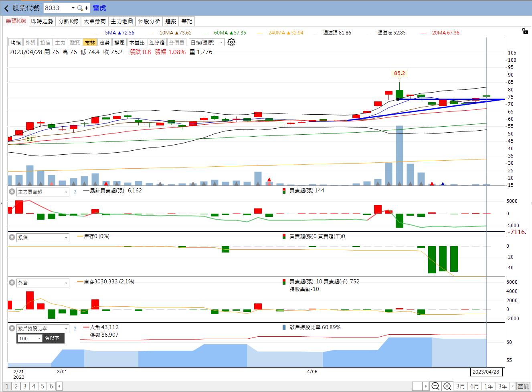Expand more range options dropdown arrow
This screenshot has width=532, height=392.
[512, 386]
